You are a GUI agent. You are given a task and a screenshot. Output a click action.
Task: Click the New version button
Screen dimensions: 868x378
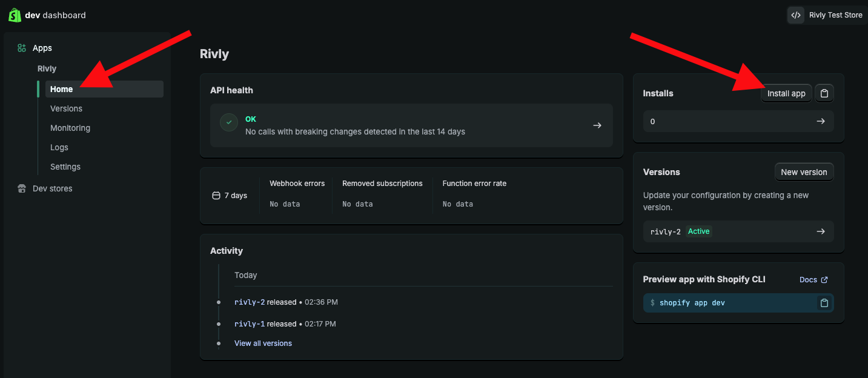(804, 172)
